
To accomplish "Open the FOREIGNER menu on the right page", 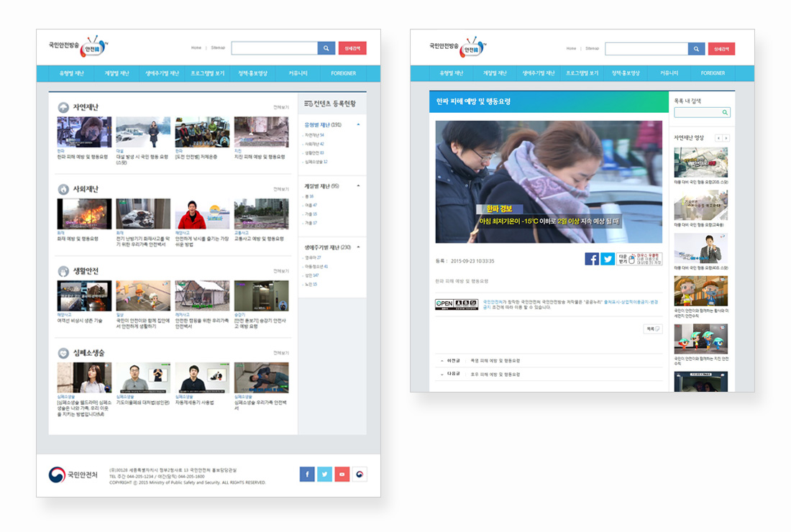I will pyautogui.click(x=713, y=73).
